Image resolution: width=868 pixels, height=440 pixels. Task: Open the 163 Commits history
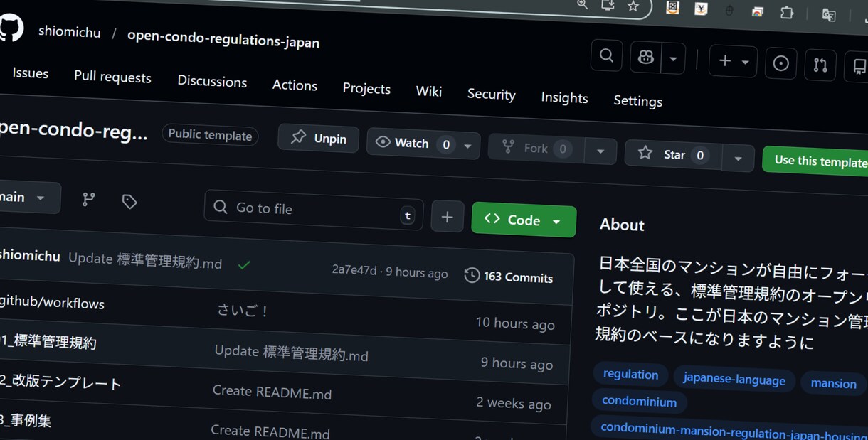click(509, 277)
